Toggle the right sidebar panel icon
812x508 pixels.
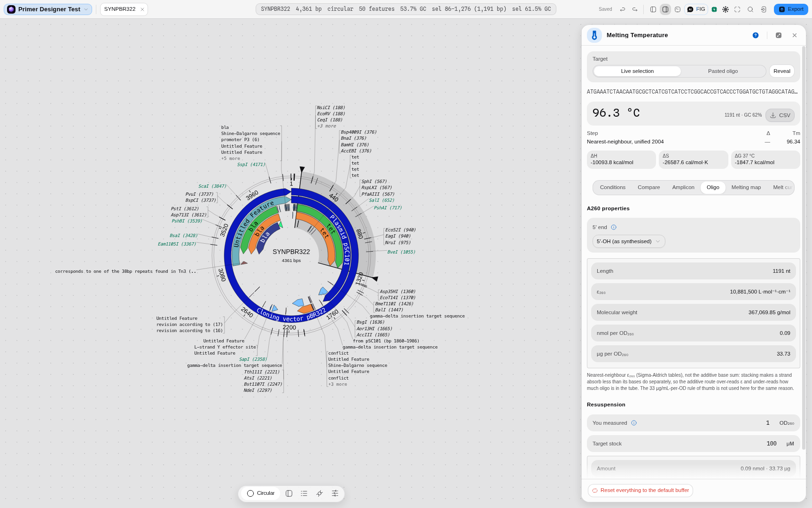pyautogui.click(x=665, y=9)
